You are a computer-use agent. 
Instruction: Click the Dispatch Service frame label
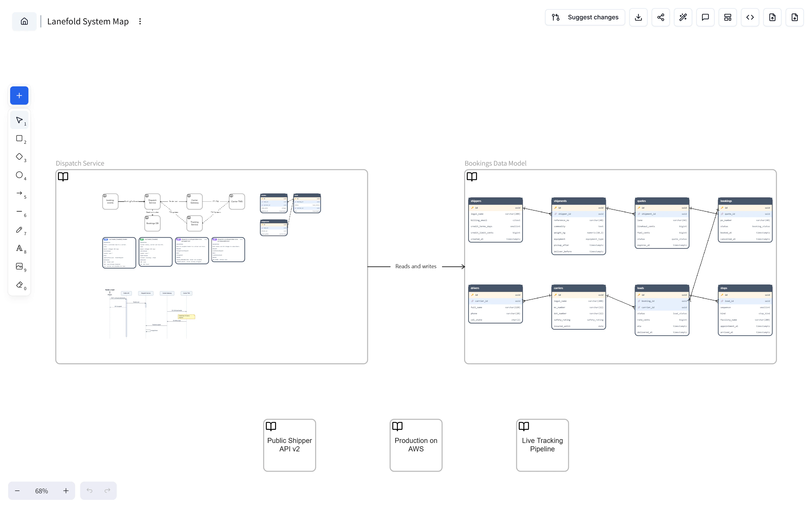(80, 163)
